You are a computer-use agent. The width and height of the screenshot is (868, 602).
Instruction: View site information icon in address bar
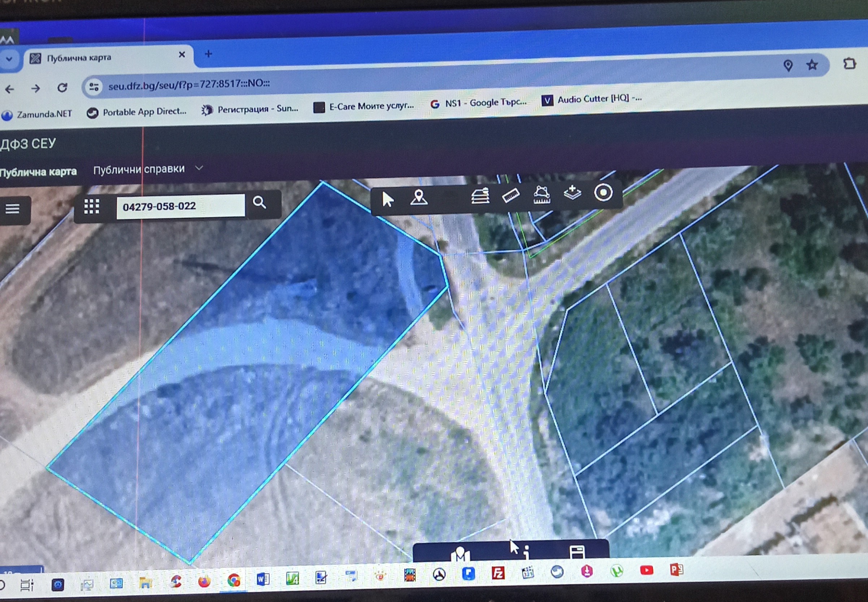tap(94, 87)
